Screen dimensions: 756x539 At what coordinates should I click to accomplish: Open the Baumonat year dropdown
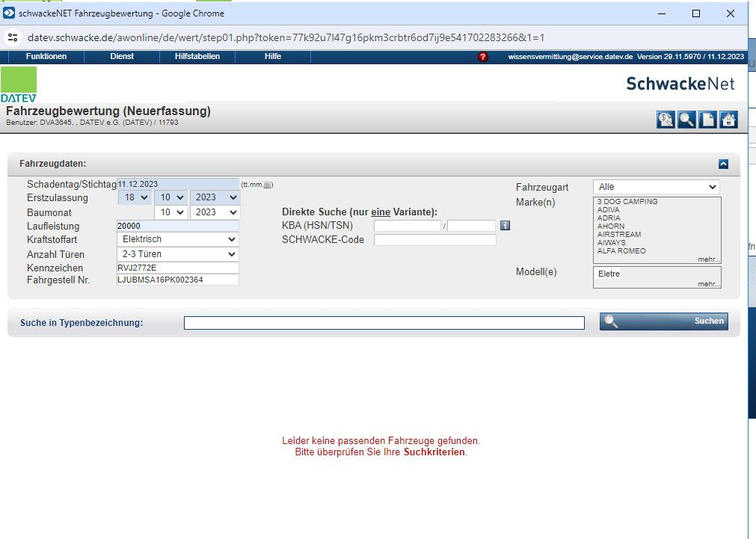[x=214, y=212]
